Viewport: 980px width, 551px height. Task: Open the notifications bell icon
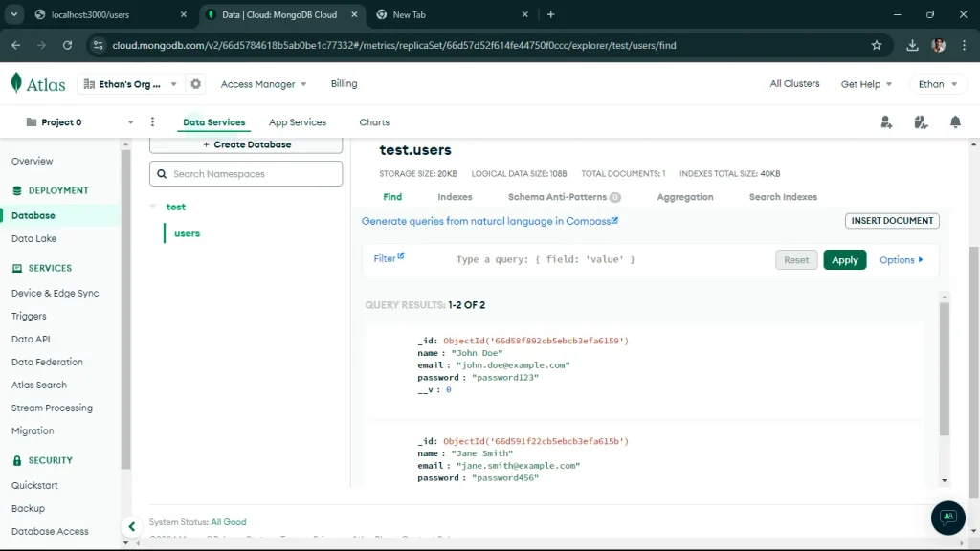[x=954, y=122]
